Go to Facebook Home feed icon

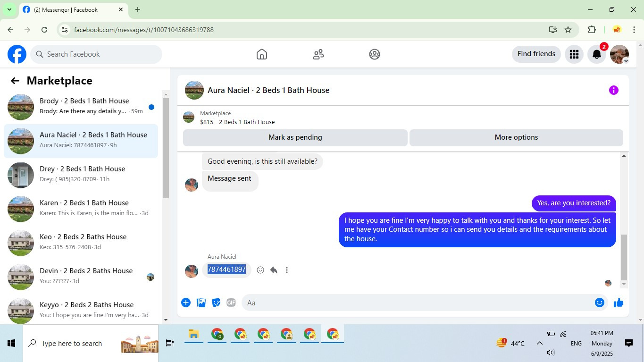[262, 54]
